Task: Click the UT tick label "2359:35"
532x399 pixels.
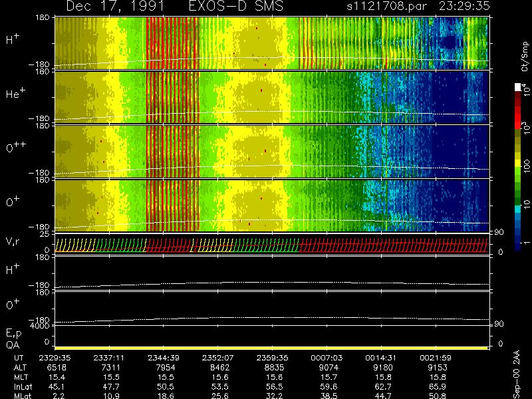Action: coord(273,358)
